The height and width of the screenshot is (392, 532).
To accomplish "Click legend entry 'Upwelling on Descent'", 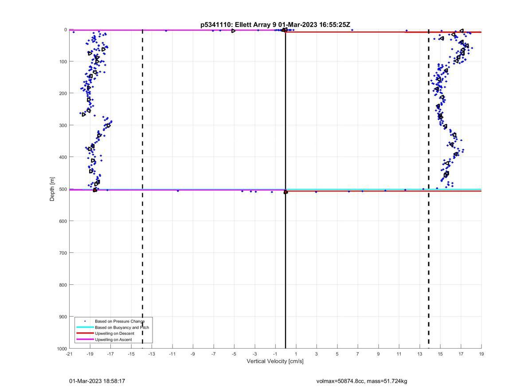I will pos(114,334).
